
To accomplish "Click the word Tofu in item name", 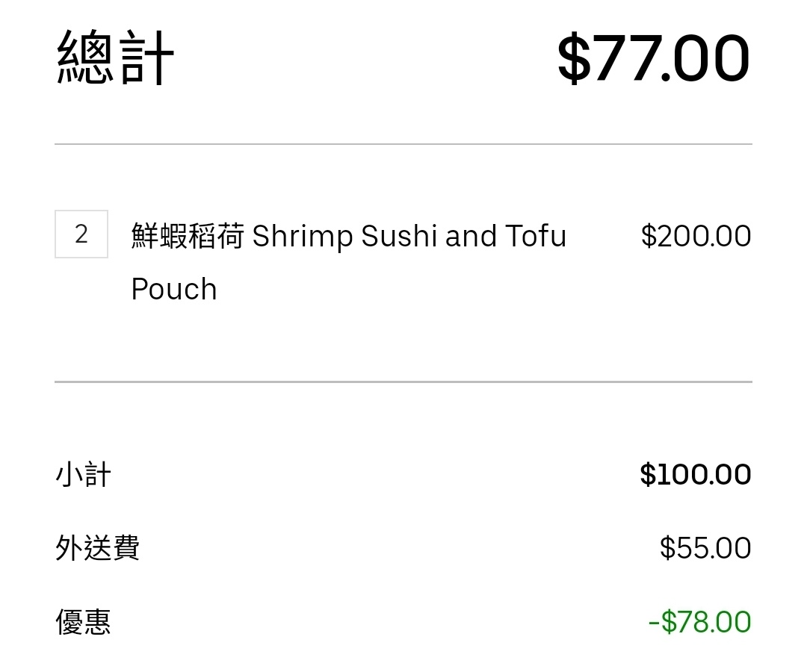I will [x=535, y=236].
